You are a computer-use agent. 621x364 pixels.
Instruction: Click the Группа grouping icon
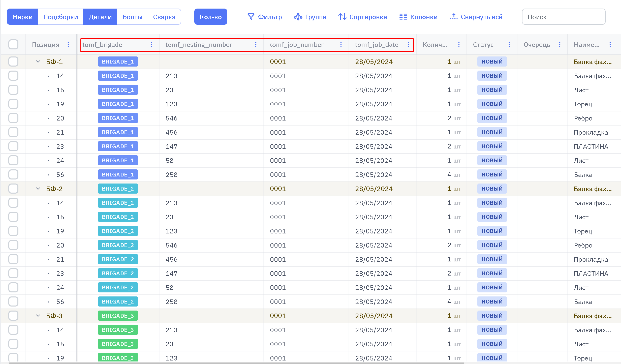298,17
